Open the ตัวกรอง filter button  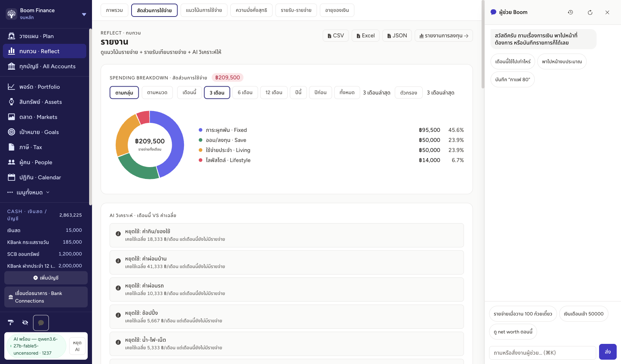tap(409, 92)
